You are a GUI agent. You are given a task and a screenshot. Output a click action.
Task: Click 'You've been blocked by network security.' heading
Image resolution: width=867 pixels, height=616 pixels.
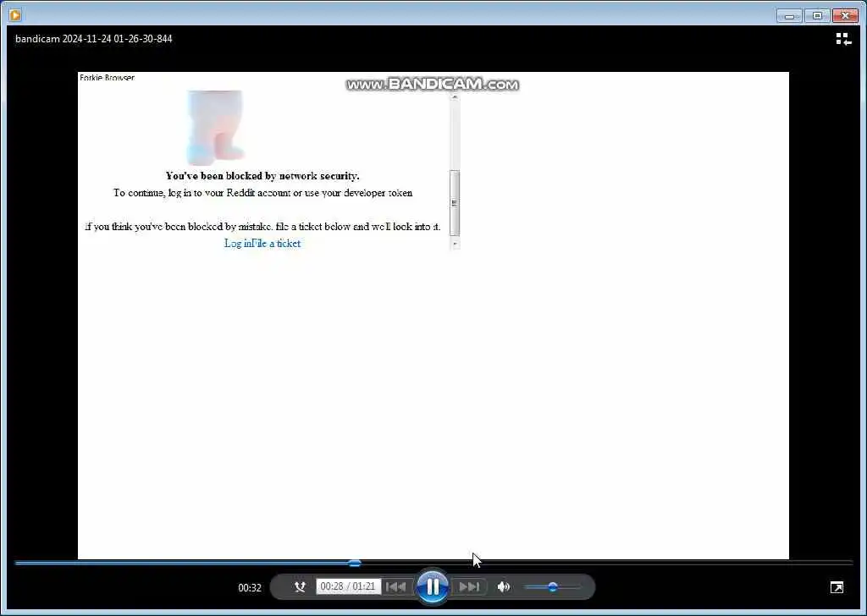coord(262,176)
